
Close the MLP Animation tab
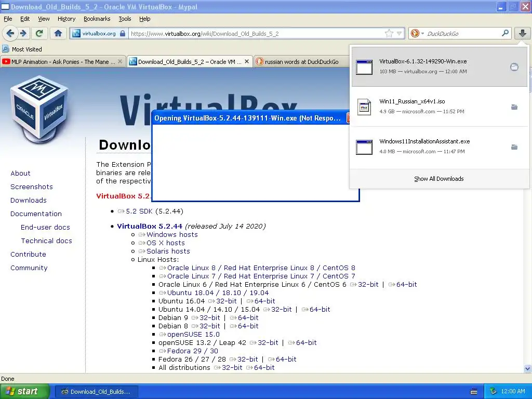click(x=120, y=61)
